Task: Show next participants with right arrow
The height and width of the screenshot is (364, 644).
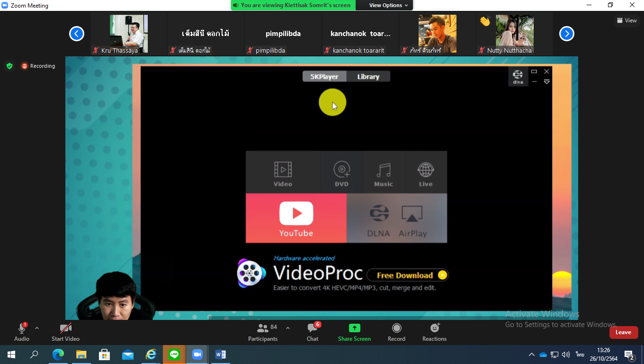Action: click(x=567, y=34)
